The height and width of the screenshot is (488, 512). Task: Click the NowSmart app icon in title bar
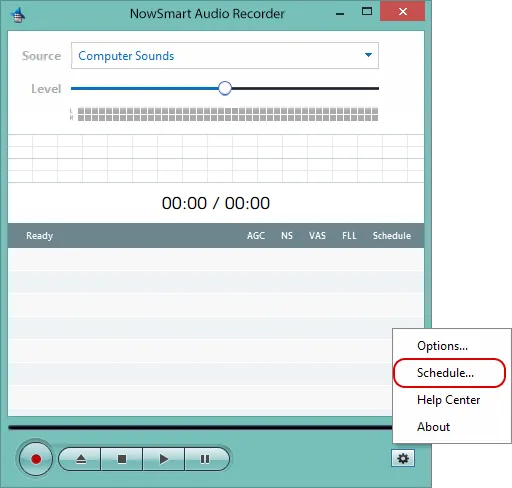coord(18,15)
